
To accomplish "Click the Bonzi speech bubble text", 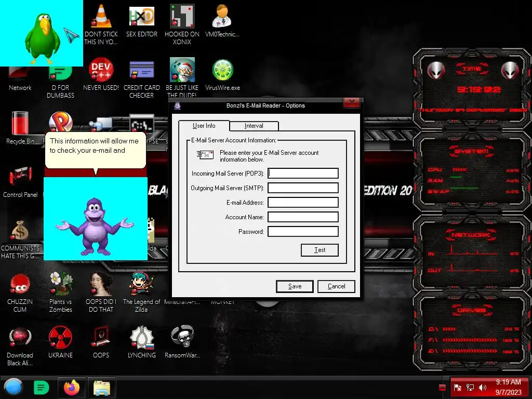I will pyautogui.click(x=94, y=145).
